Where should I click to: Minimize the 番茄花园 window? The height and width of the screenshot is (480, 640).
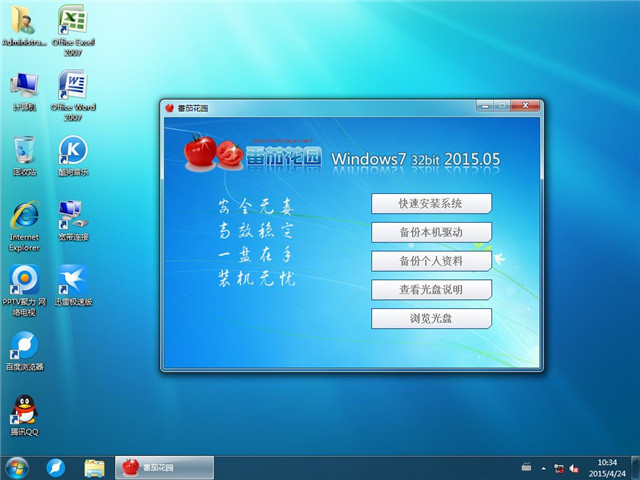(485, 106)
